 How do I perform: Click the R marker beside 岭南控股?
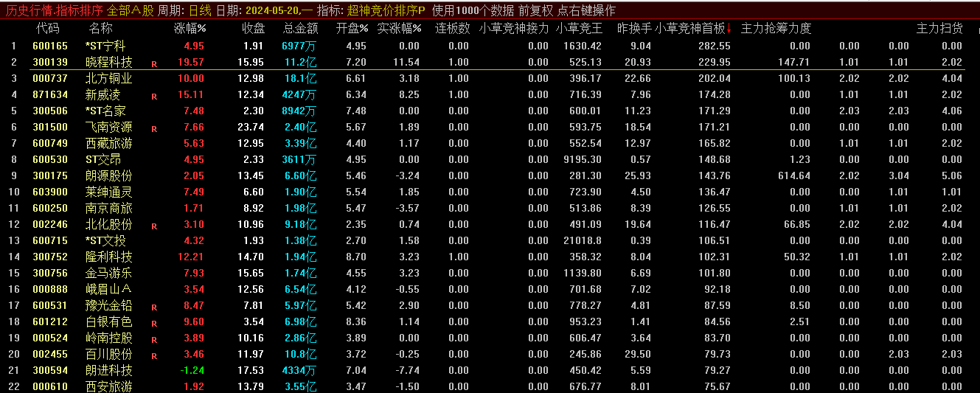[154, 339]
